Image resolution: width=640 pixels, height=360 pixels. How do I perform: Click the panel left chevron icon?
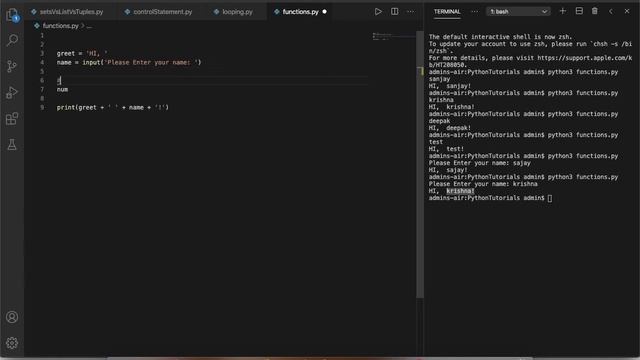tap(611, 11)
